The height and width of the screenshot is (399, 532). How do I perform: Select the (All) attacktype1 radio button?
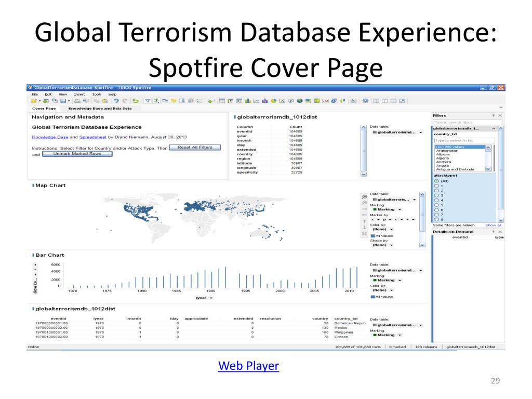point(436,181)
